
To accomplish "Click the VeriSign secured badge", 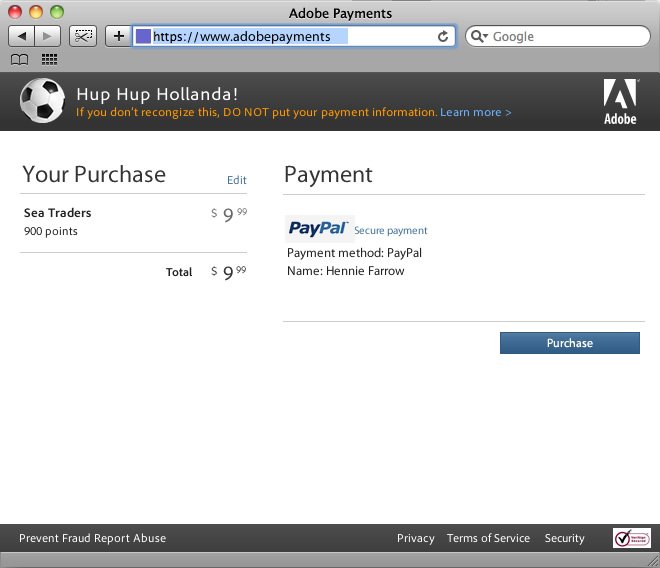I will point(631,538).
